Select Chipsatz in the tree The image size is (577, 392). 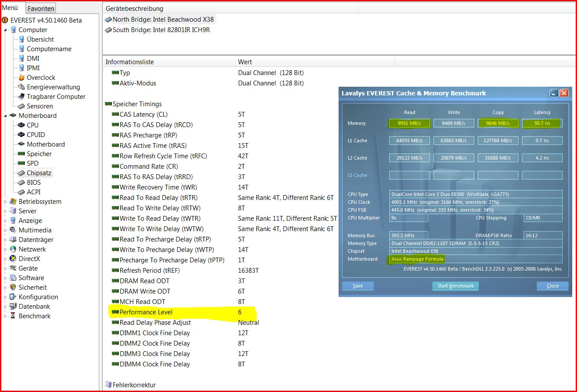[x=39, y=173]
